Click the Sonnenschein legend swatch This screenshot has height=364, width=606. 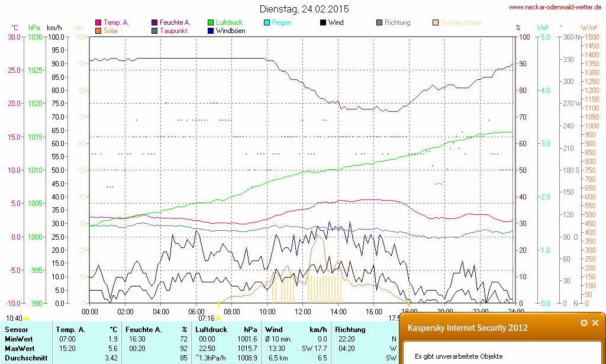[436, 23]
